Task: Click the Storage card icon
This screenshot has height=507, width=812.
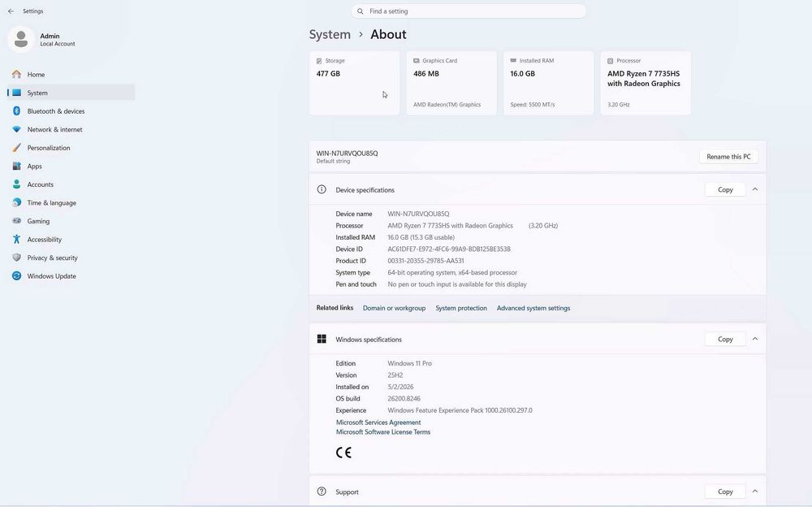Action: click(319, 61)
